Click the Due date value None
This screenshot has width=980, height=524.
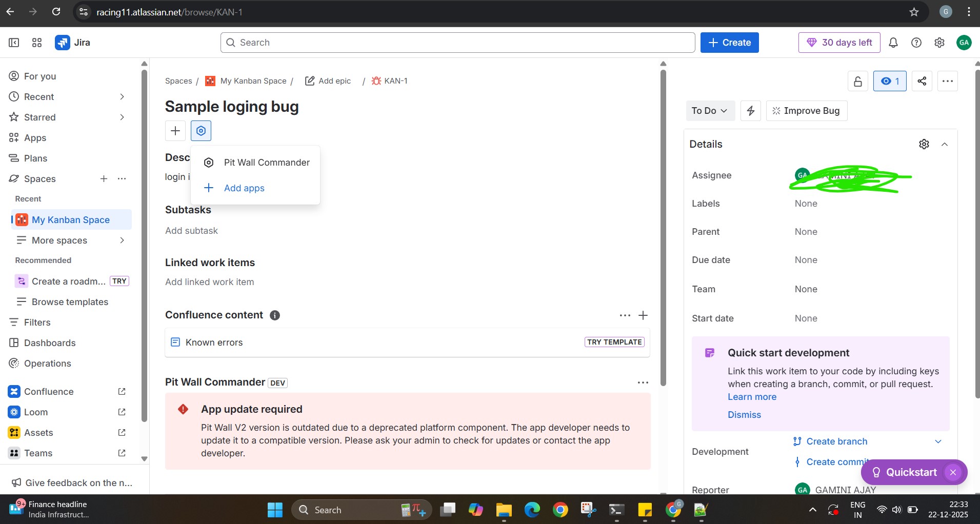pos(806,260)
